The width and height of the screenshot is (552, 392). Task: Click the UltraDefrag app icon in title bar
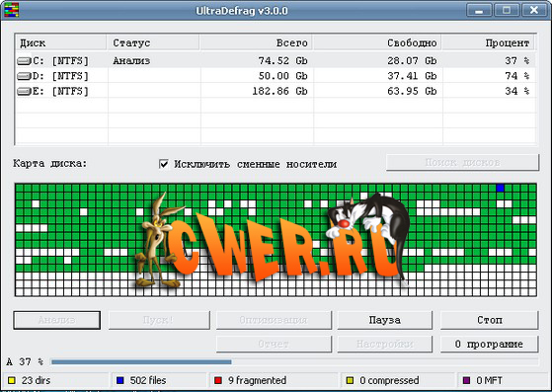[x=11, y=10]
